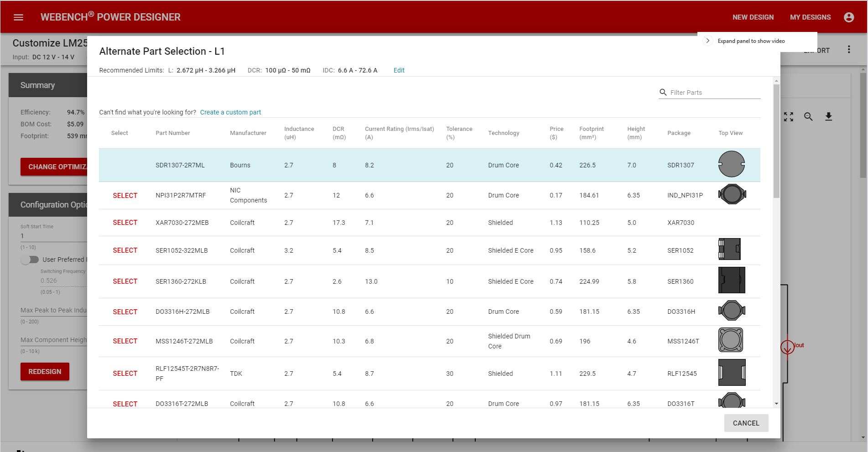Click the Max Peak to Peak Inductor field
Image resolution: width=868 pixels, height=452 pixels.
tap(54, 310)
